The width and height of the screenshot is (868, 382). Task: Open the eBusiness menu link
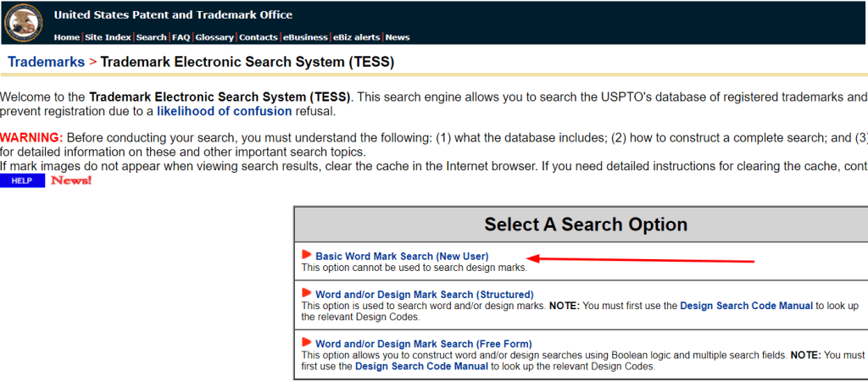pyautogui.click(x=305, y=37)
